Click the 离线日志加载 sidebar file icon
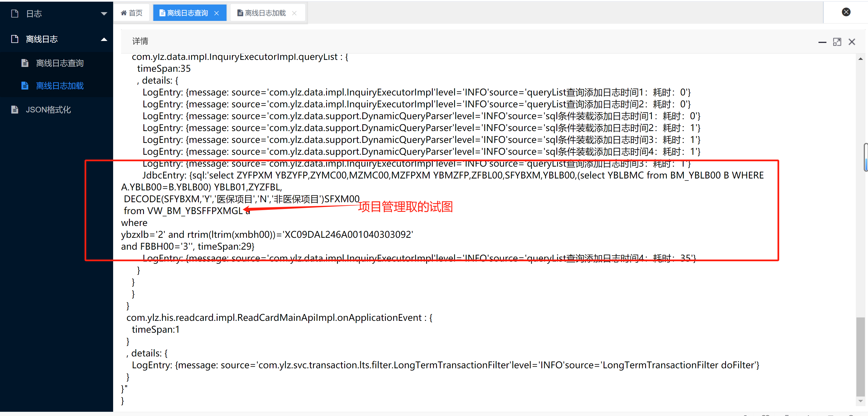The image size is (868, 416). coord(25,86)
